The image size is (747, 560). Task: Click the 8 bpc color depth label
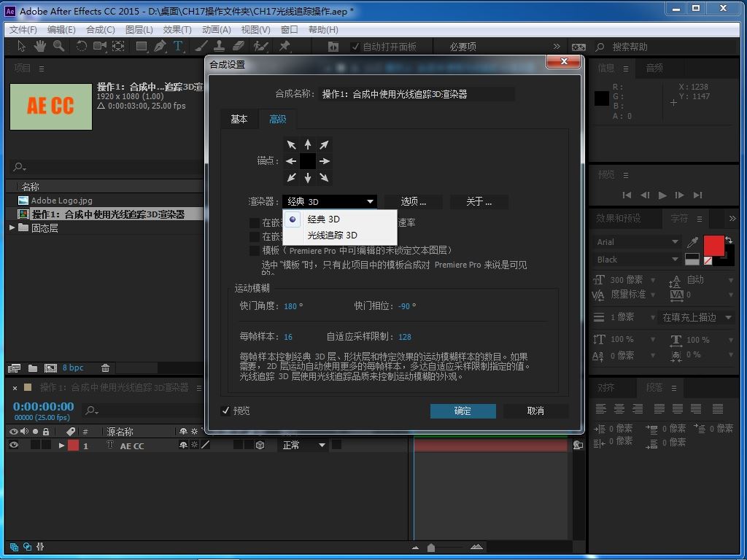pyautogui.click(x=73, y=367)
